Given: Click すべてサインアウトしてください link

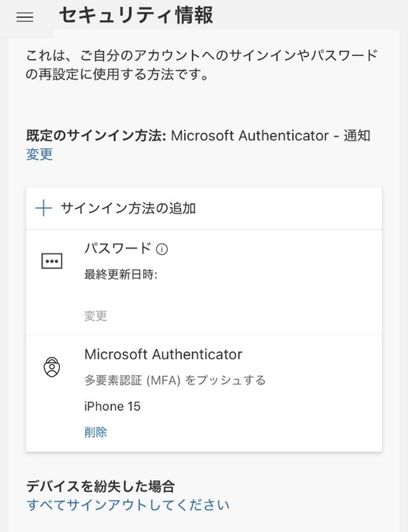Looking at the screenshot, I should coord(128,505).
